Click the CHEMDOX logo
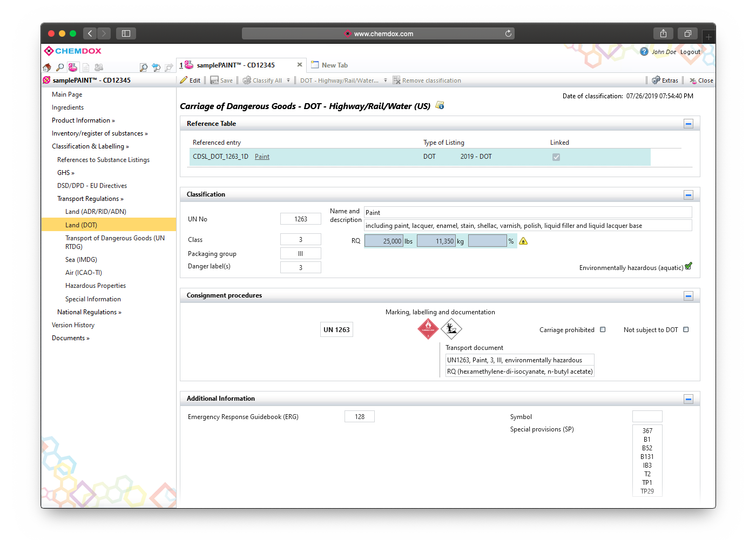Image resolution: width=756 pixels, height=540 pixels. pos(73,51)
